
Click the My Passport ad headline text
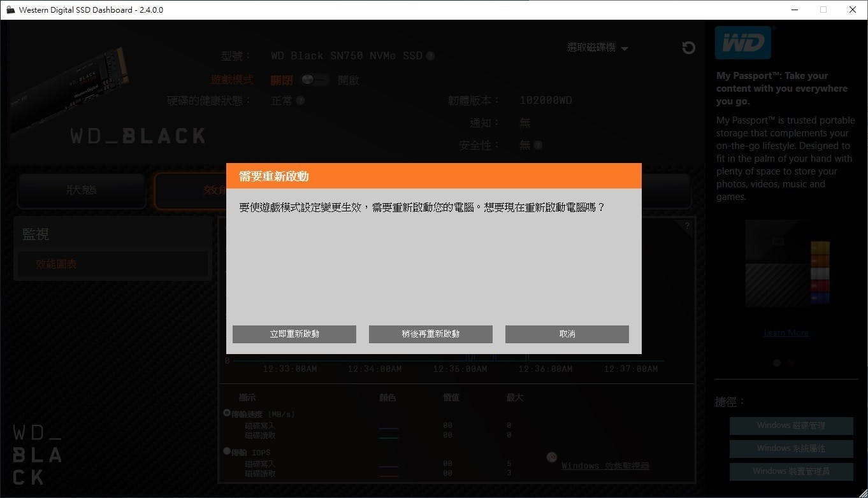point(782,89)
